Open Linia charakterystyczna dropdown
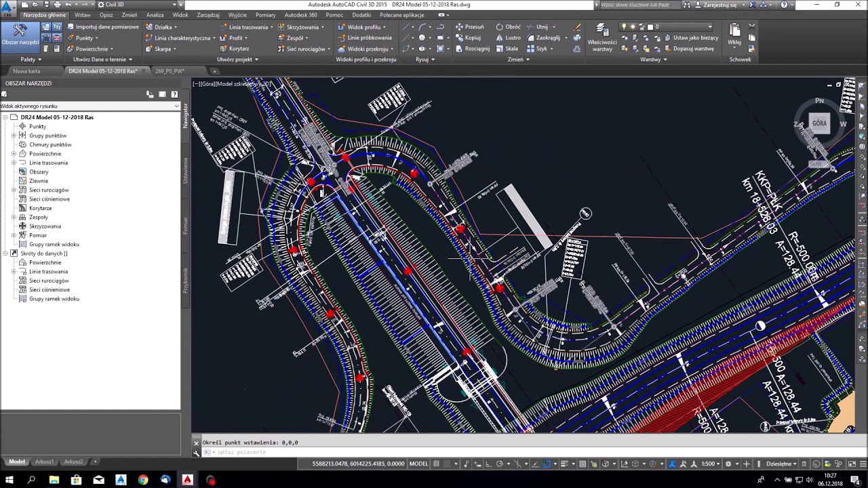This screenshot has height=488, width=868. click(182, 38)
